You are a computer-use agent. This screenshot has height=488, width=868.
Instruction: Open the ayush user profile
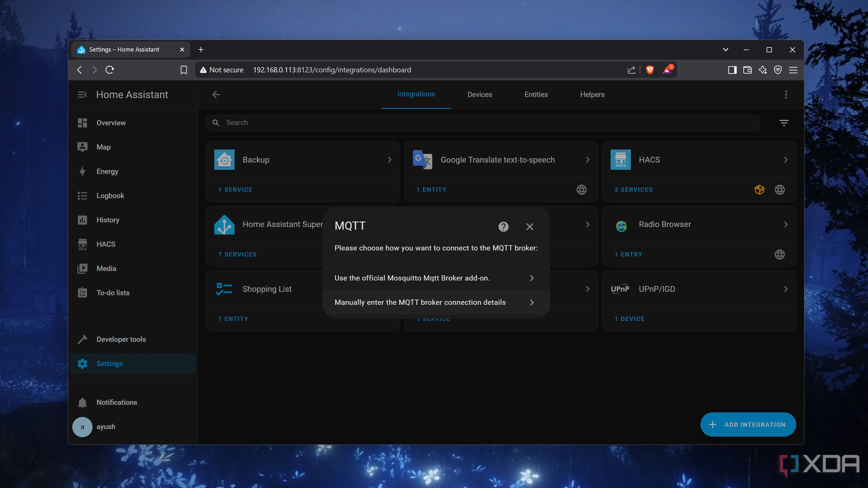pyautogui.click(x=133, y=427)
